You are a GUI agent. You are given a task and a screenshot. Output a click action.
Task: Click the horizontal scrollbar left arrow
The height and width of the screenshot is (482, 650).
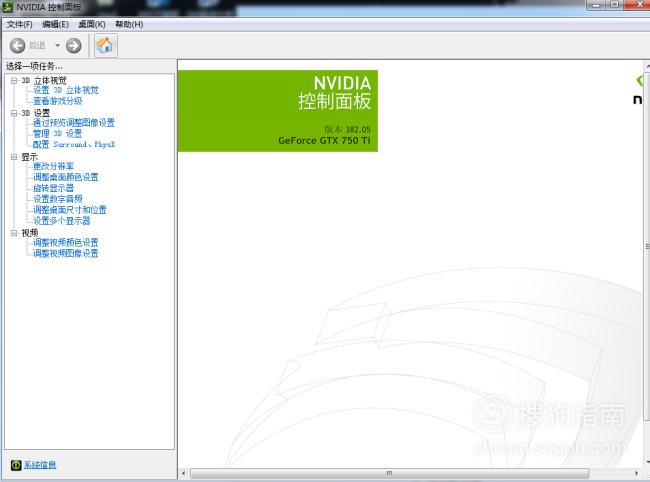tap(184, 473)
